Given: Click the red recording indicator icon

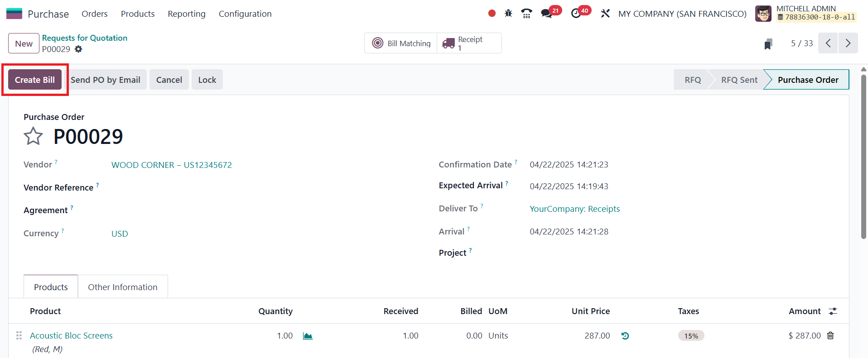Looking at the screenshot, I should [x=492, y=14].
